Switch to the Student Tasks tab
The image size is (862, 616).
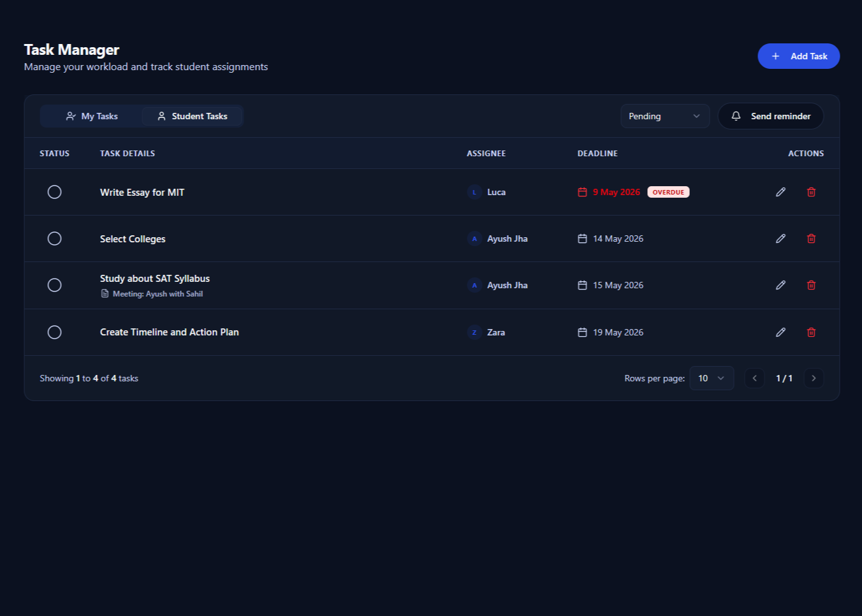click(x=192, y=116)
